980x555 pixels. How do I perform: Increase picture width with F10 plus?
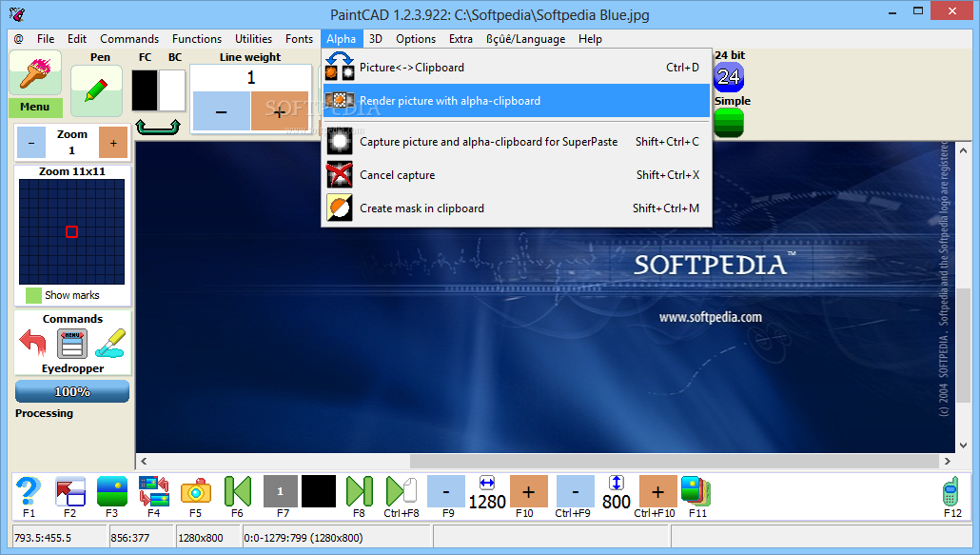click(x=529, y=491)
